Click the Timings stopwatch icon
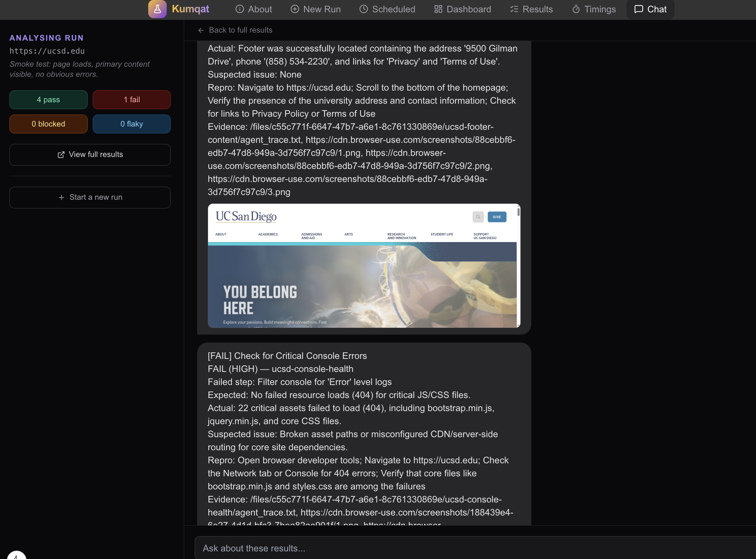756x559 pixels. (576, 9)
